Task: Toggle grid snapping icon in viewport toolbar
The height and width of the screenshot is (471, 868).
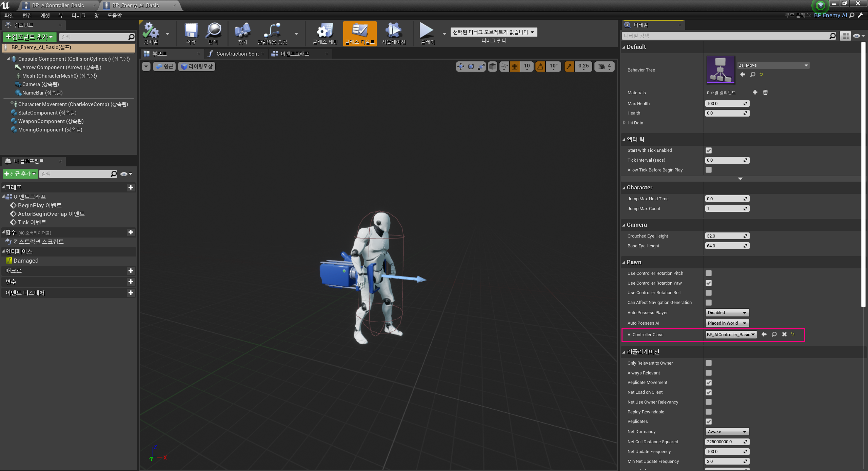Action: pyautogui.click(x=514, y=66)
